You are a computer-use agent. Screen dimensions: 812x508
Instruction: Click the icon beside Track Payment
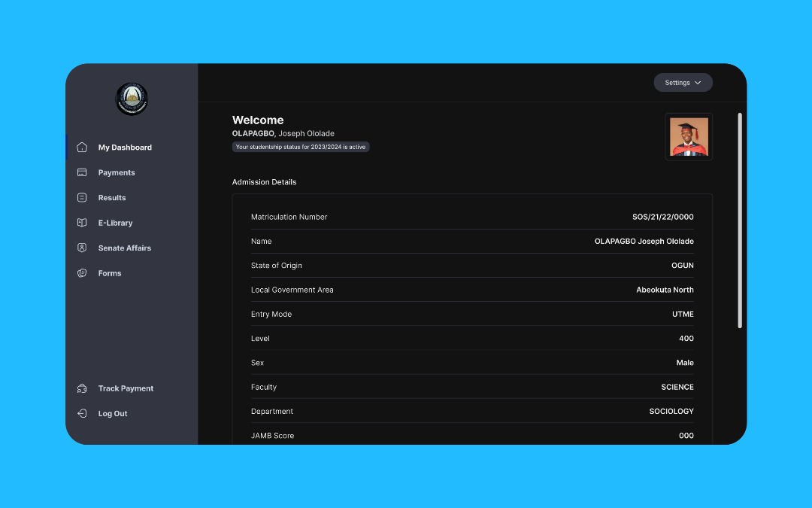82,388
